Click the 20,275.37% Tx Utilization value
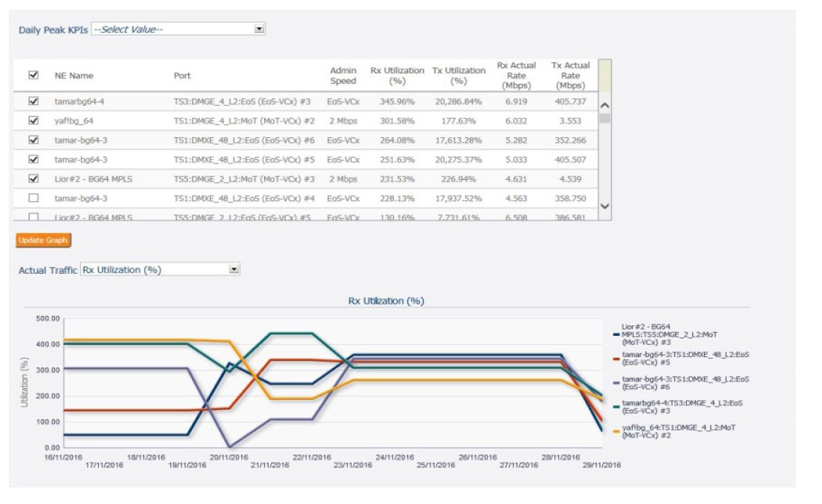This screenshot has width=822, height=504. (459, 160)
